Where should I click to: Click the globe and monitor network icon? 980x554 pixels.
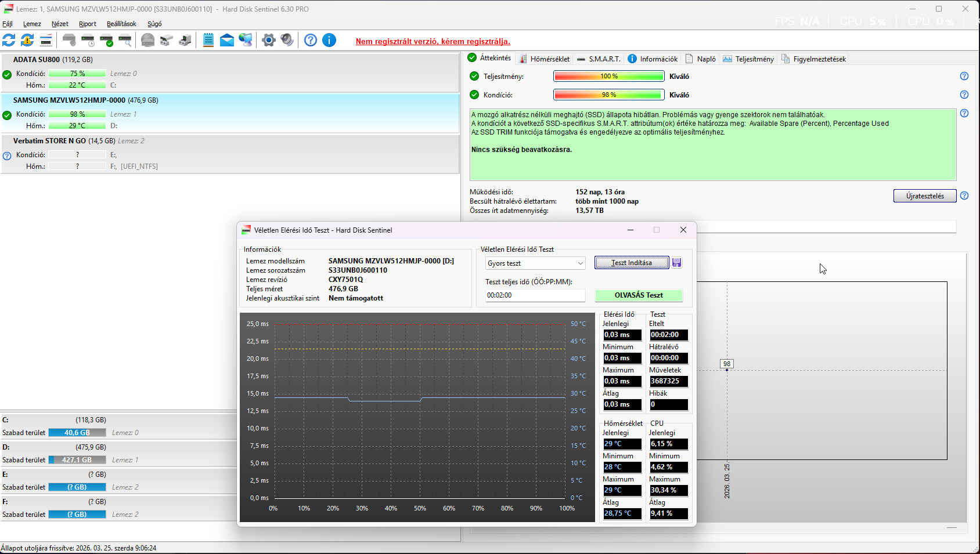246,40
